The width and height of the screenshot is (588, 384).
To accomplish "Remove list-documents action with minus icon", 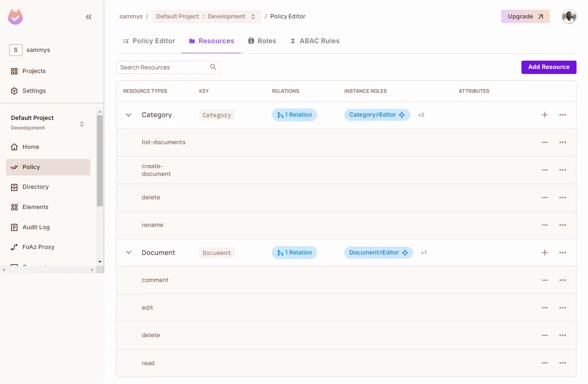I will [544, 142].
